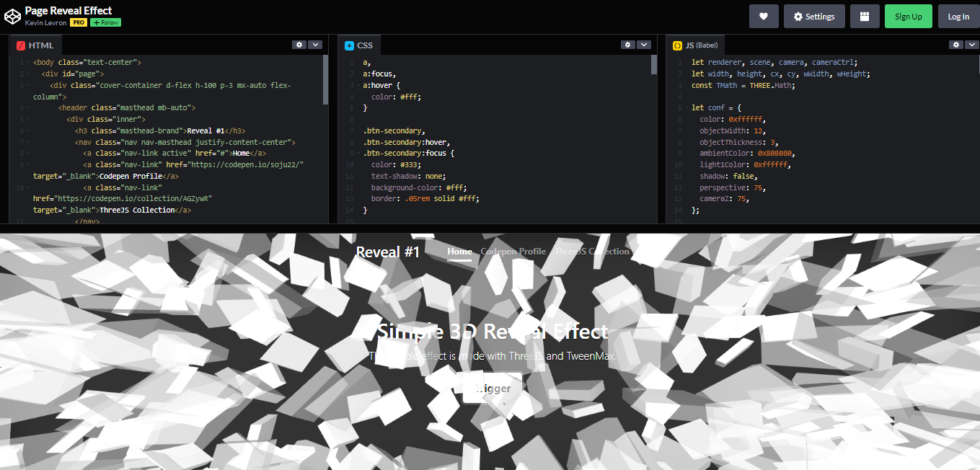This screenshot has width=980, height=470.
Task: Click the CSS editor vertical scrollbar
Action: [x=654, y=65]
